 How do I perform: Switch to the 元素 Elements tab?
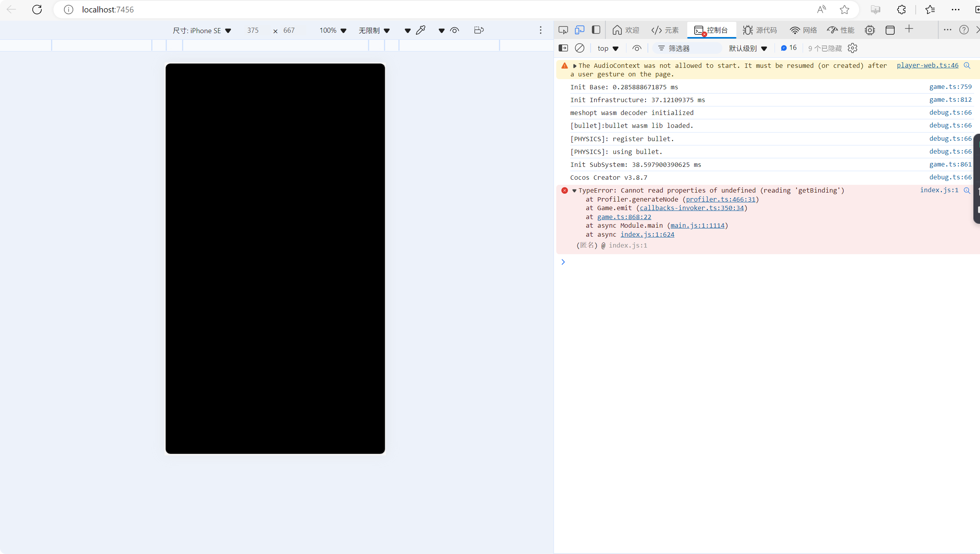(665, 30)
